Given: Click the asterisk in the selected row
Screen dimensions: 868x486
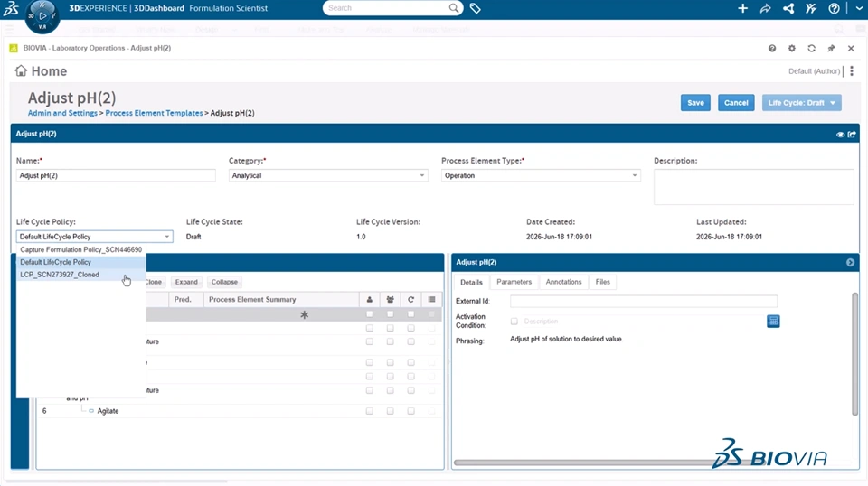Looking at the screenshot, I should 304,314.
